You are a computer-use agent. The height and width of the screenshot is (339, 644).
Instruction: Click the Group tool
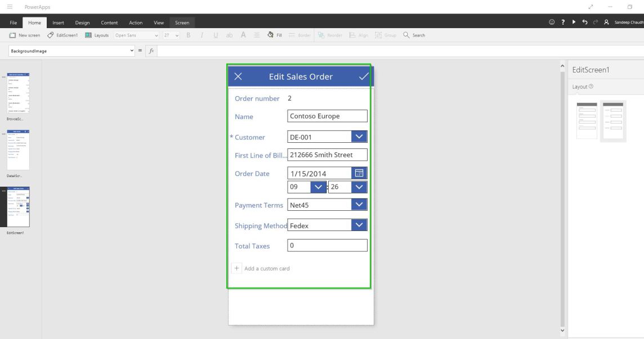click(385, 35)
